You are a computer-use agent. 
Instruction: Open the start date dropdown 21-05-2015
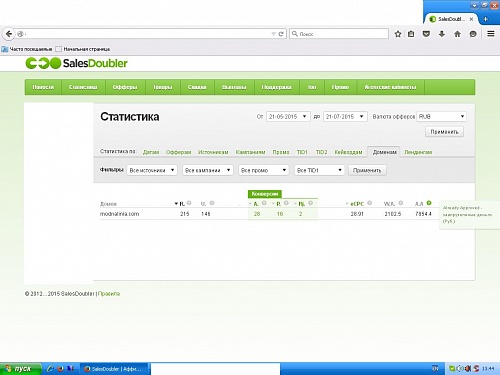[288, 116]
